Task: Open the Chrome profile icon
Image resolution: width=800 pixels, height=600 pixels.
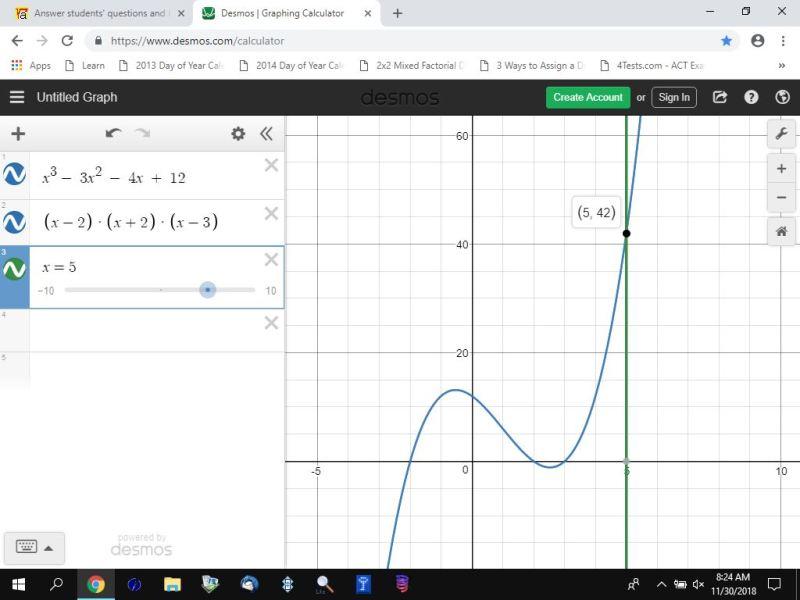Action: 758,41
